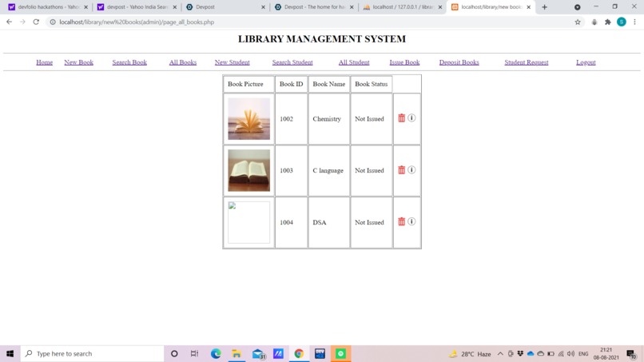The width and height of the screenshot is (644, 362).
Task: Open info for the C language book
Action: 411,169
